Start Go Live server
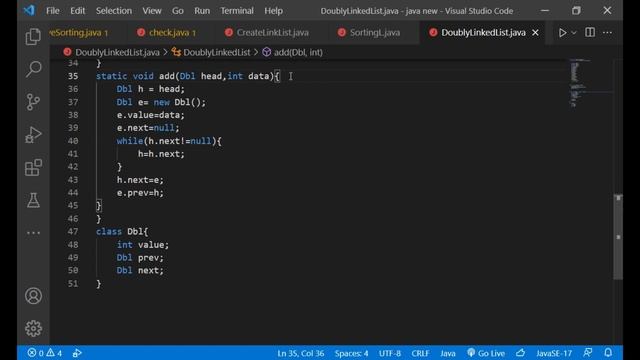This screenshot has width=640, height=360. (x=486, y=353)
